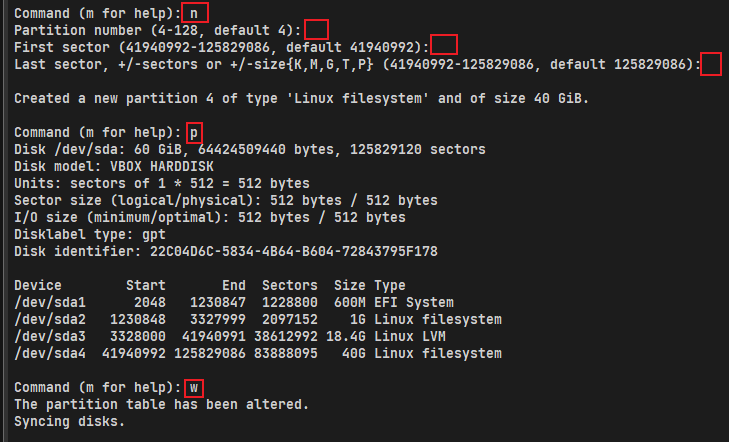
Task: Click the 'Syncing disks.' message
Action: (x=68, y=421)
